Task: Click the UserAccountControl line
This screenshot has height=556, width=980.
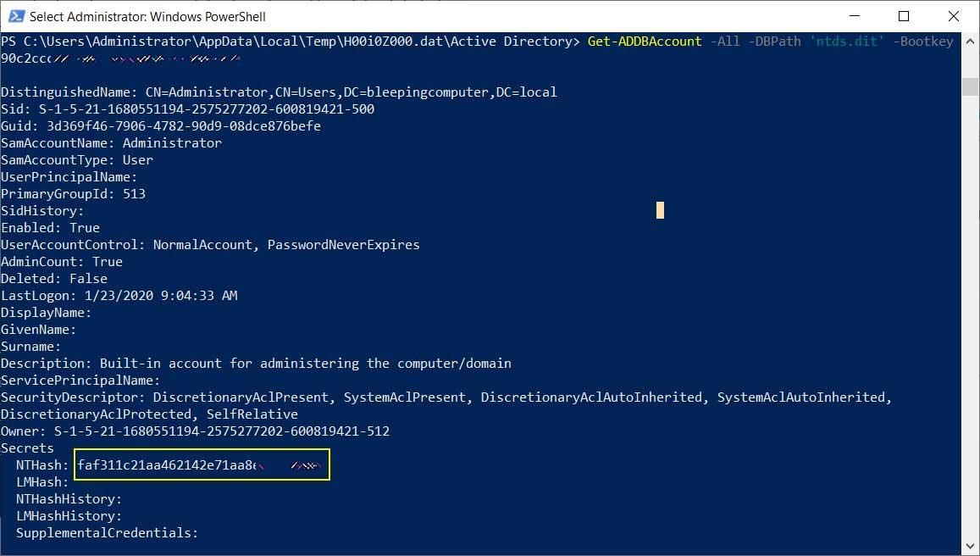Action: [210, 245]
